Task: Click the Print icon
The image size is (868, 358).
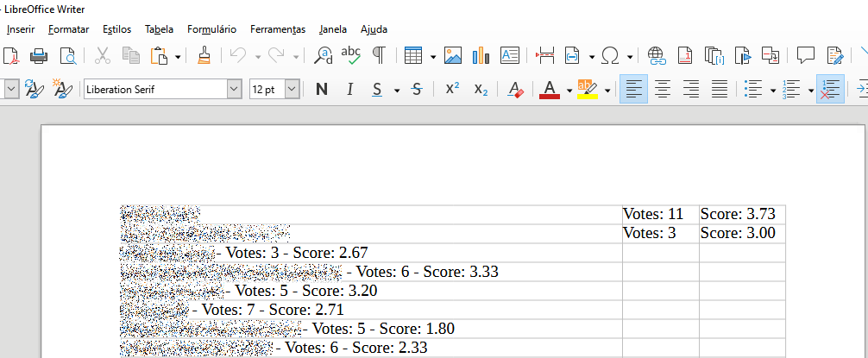Action: pyautogui.click(x=40, y=55)
